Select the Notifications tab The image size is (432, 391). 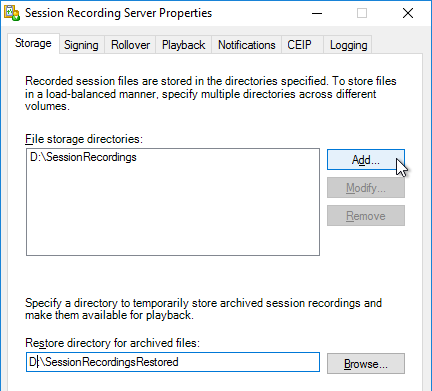[247, 45]
